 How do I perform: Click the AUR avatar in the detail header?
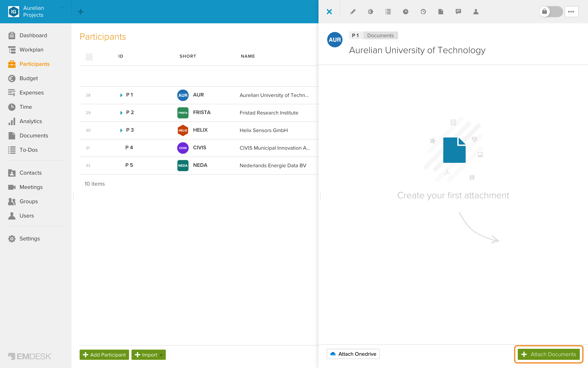(x=335, y=40)
